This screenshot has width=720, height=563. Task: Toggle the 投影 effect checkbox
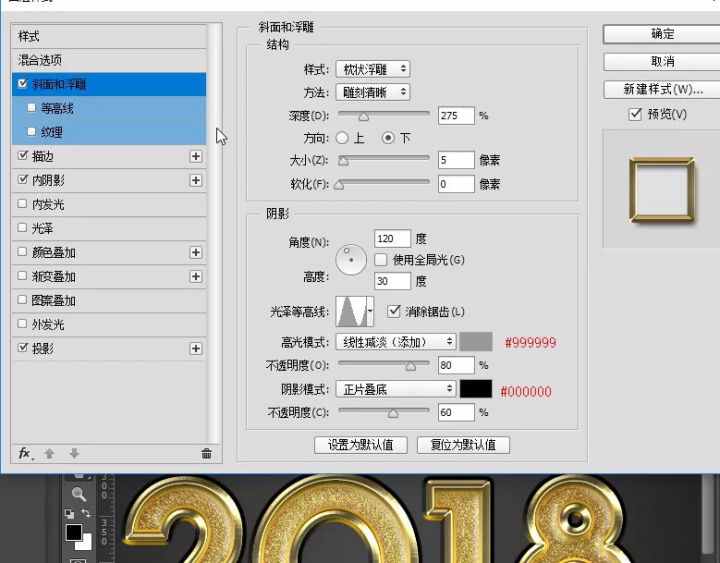pos(22,348)
